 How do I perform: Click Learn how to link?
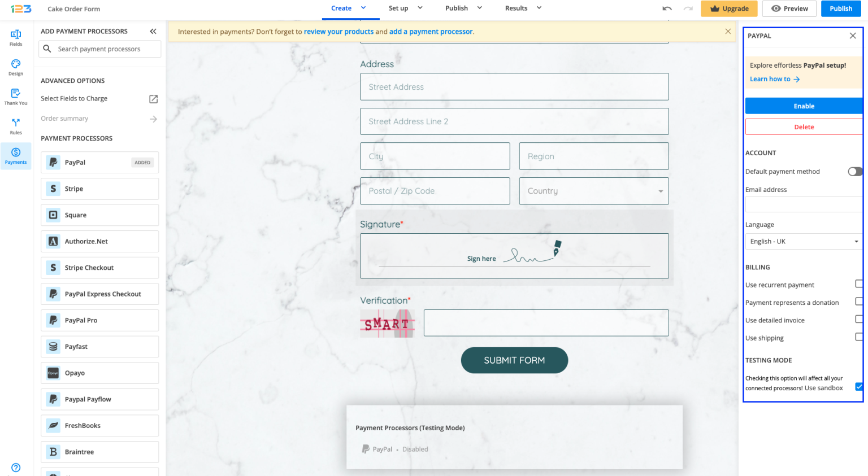(775, 79)
